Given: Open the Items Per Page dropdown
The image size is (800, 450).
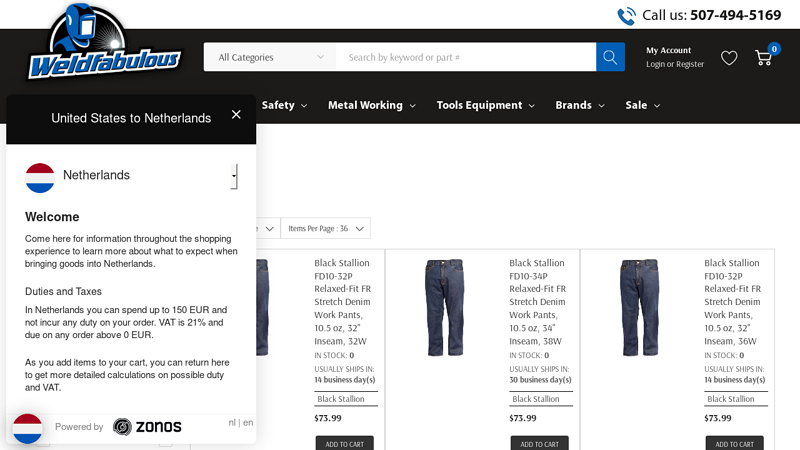Looking at the screenshot, I should click(x=326, y=229).
